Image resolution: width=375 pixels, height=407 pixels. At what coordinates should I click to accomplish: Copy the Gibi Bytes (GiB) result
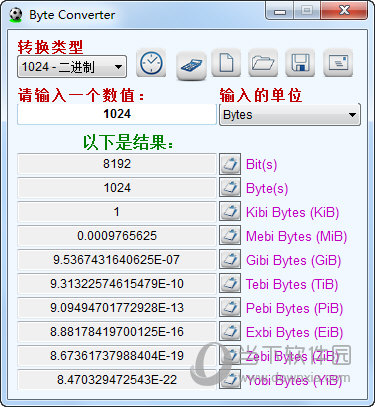(x=230, y=260)
